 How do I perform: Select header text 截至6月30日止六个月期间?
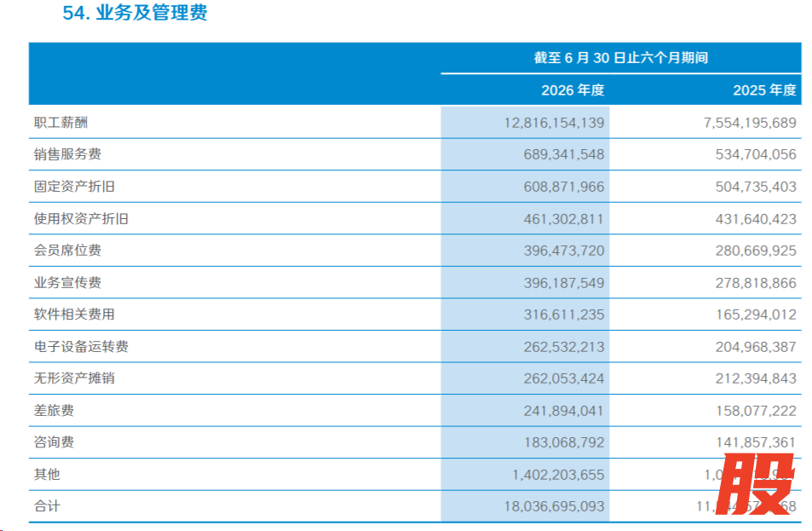(x=621, y=57)
